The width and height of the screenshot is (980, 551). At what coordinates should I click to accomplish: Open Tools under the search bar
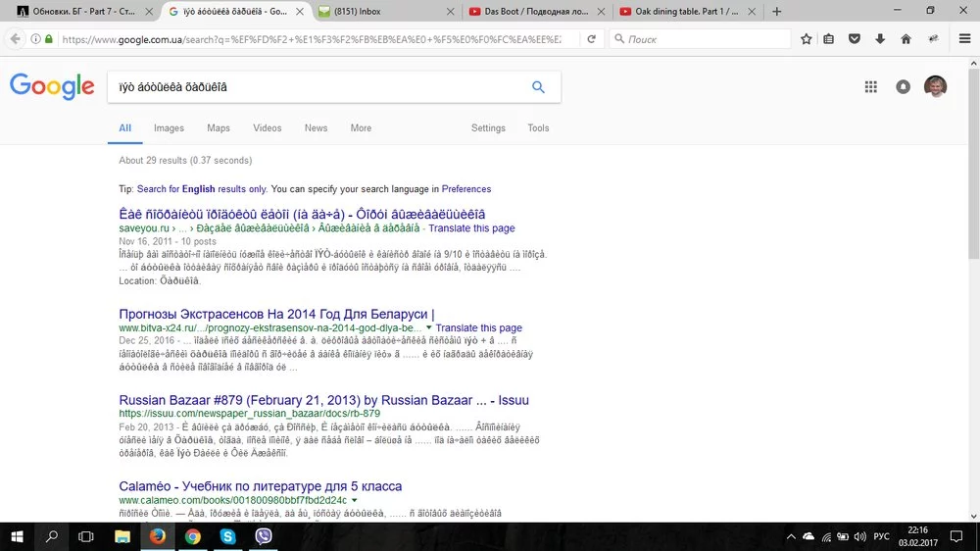click(538, 127)
